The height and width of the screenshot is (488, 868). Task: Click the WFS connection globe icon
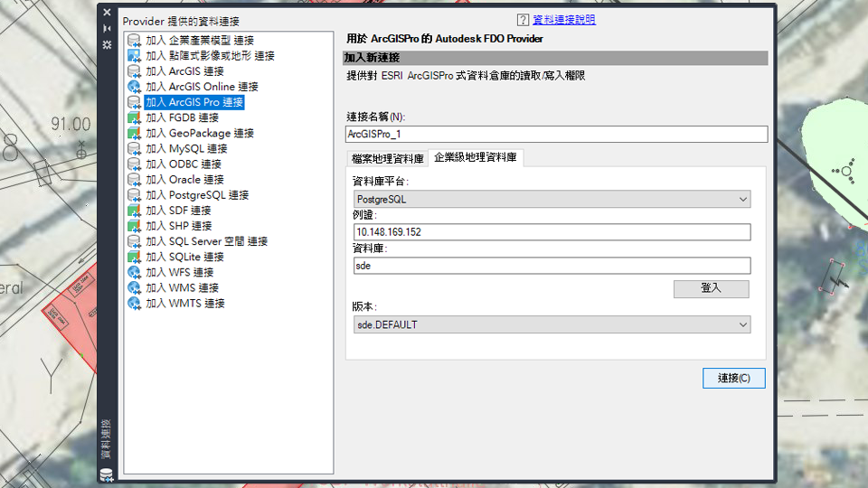pos(134,273)
